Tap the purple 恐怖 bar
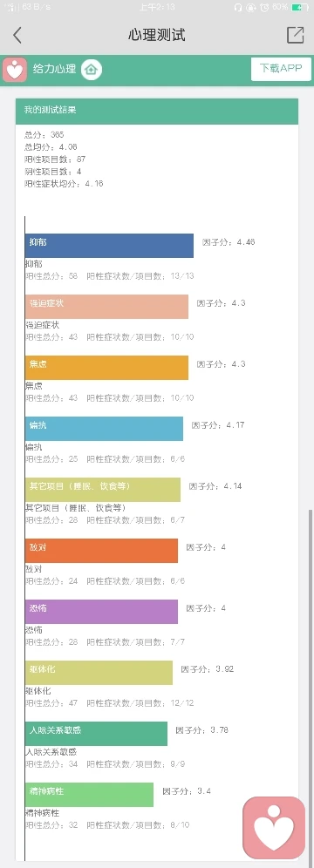This screenshot has width=314, height=868. (101, 611)
